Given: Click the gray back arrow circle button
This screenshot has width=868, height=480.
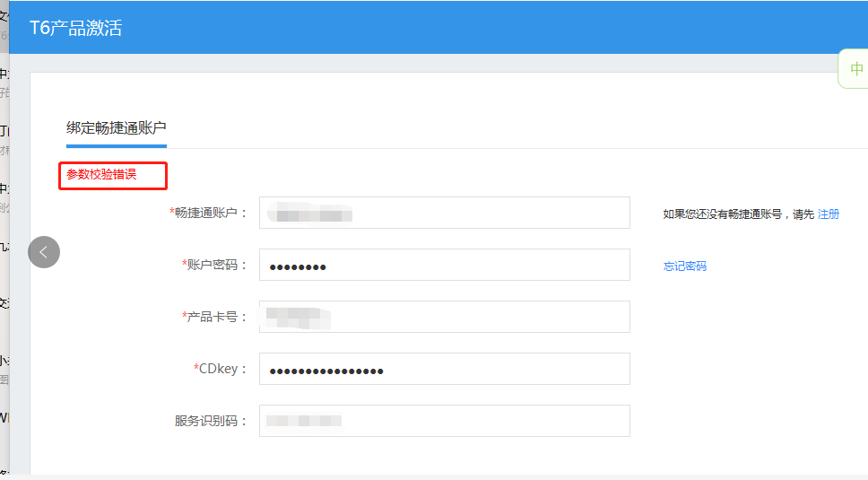Looking at the screenshot, I should (x=44, y=252).
